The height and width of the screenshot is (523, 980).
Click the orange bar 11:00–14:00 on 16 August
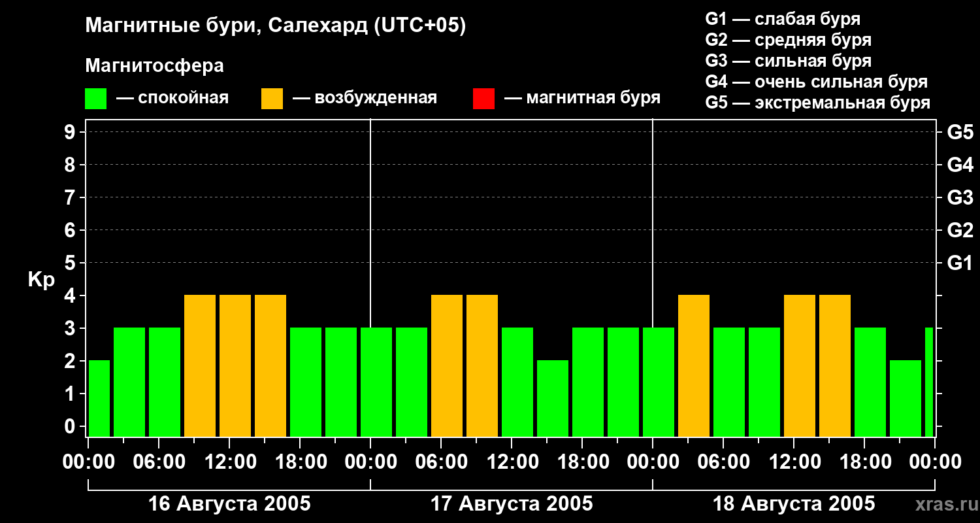click(x=235, y=365)
